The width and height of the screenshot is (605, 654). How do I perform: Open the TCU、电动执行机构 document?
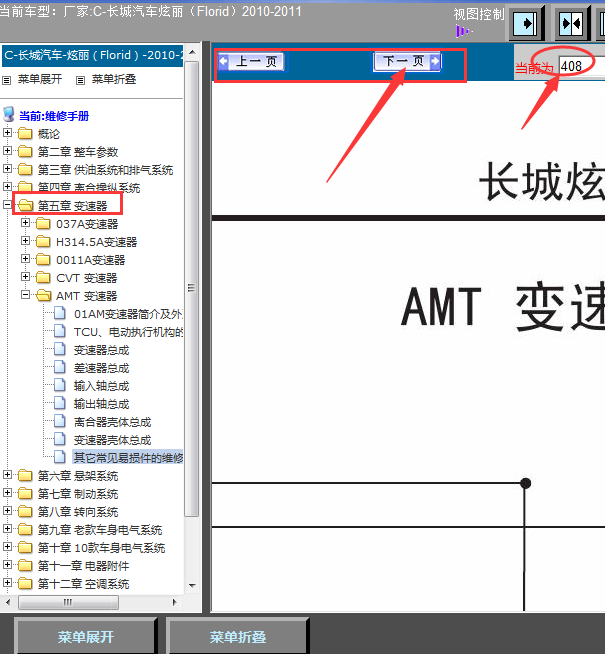coord(128,332)
